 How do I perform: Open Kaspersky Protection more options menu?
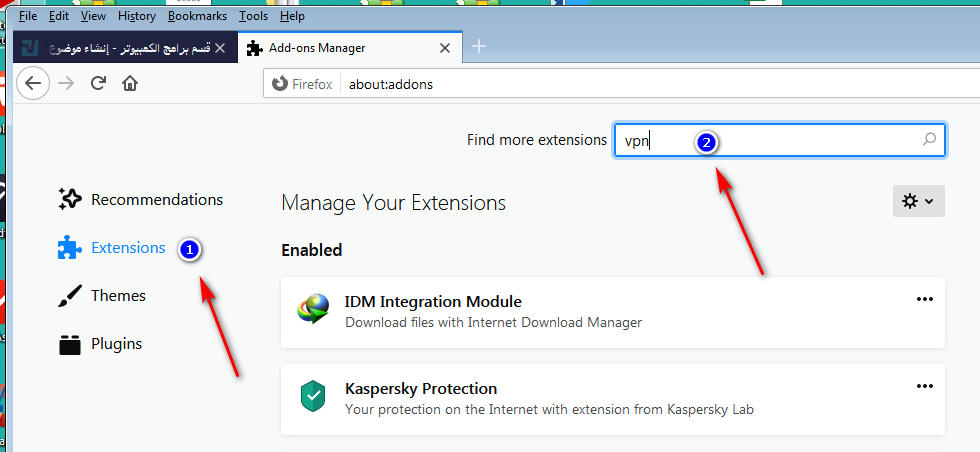click(924, 386)
